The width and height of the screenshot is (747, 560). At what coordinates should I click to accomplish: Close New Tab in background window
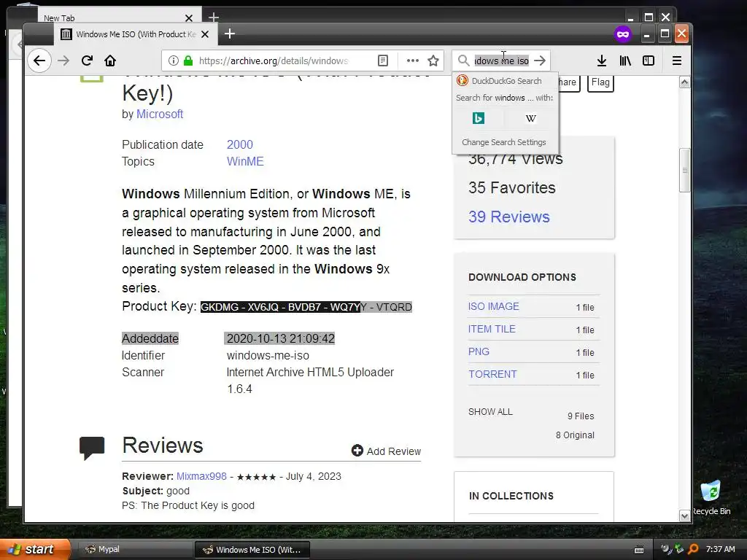189,18
